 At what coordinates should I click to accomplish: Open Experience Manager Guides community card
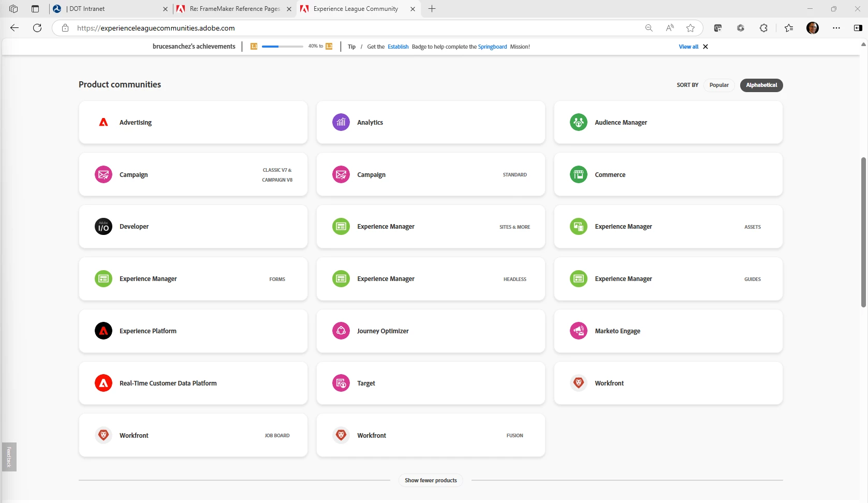click(x=668, y=279)
